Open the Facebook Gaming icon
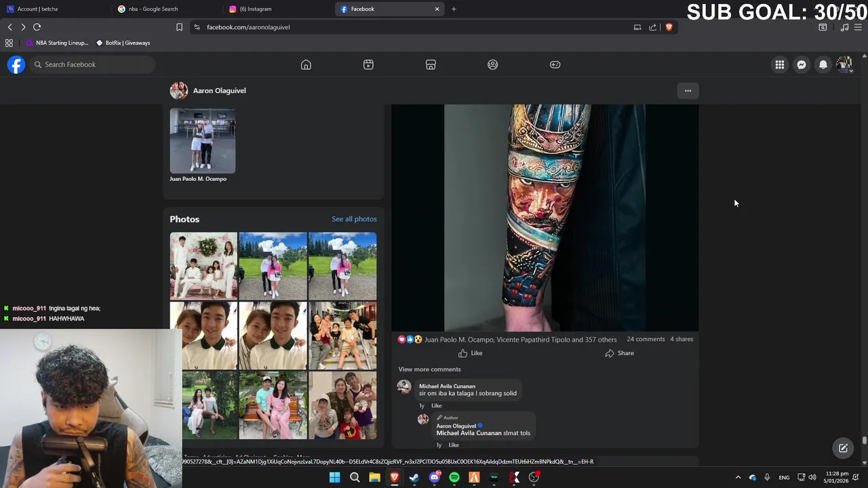The image size is (868, 488). click(x=555, y=64)
